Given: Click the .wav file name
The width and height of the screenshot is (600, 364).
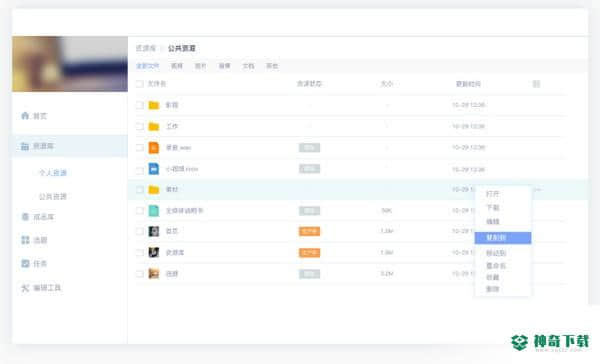Looking at the screenshot, I should tap(178, 147).
